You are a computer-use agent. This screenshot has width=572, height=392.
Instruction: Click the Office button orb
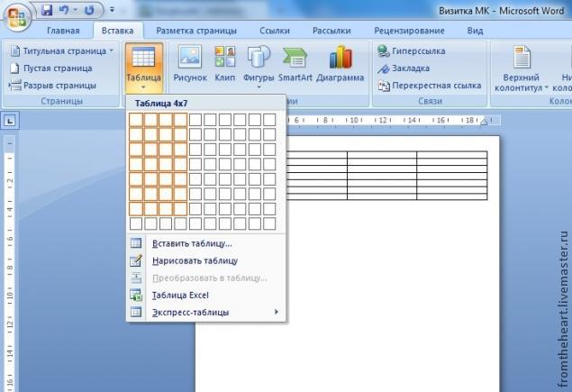pos(17,17)
